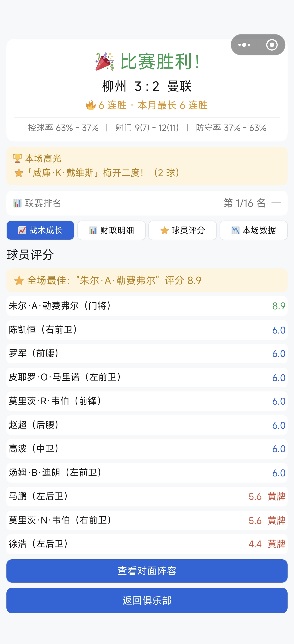Screen dimensions: 294x644
Task: Select player row 徐浩（左后卫）with 黄牌
Action: click(x=147, y=544)
